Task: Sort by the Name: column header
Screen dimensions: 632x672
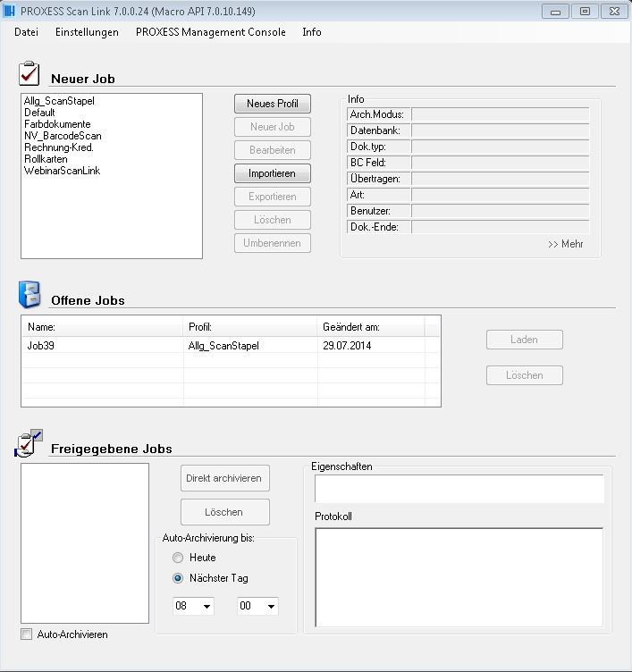Action: (103, 326)
